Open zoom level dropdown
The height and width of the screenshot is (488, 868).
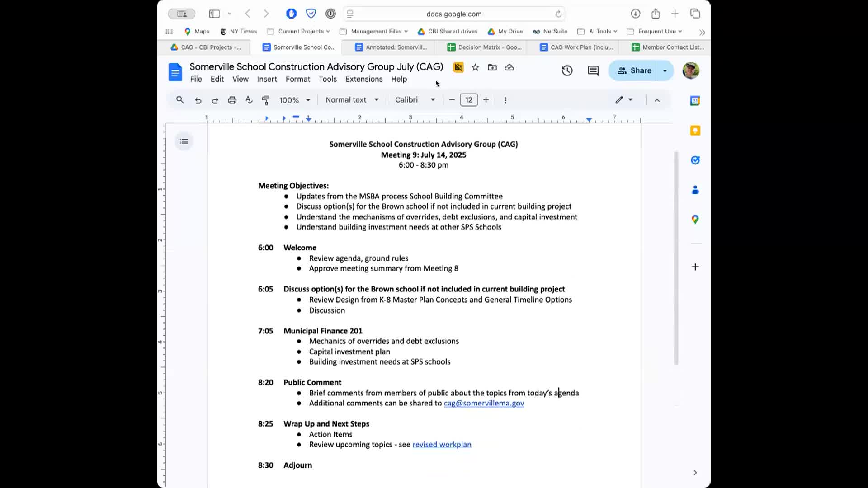[295, 100]
